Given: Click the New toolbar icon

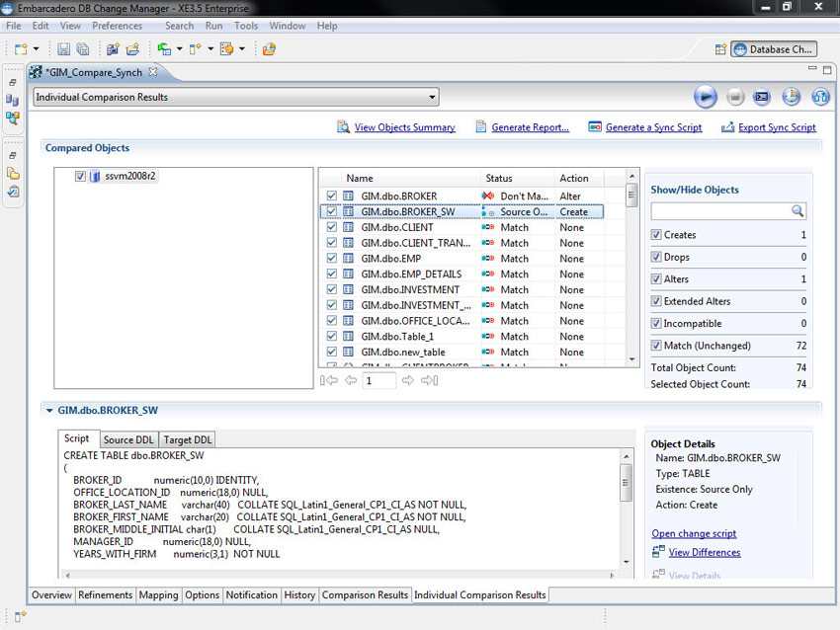Looking at the screenshot, I should point(21,49).
